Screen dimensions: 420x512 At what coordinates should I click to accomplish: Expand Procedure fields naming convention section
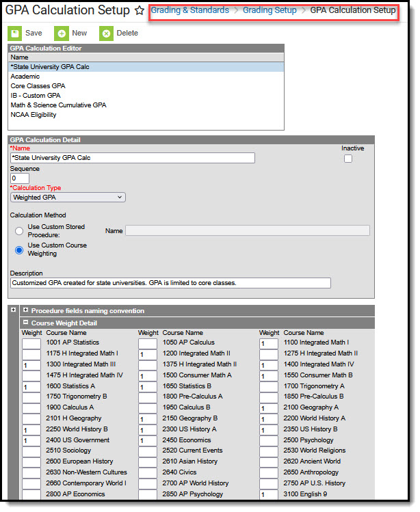pos(26,310)
